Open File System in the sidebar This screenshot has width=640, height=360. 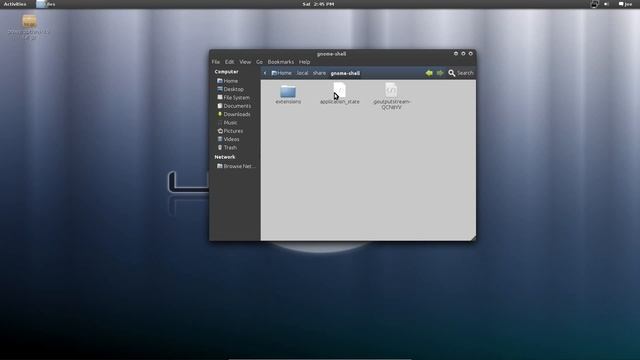point(235,98)
